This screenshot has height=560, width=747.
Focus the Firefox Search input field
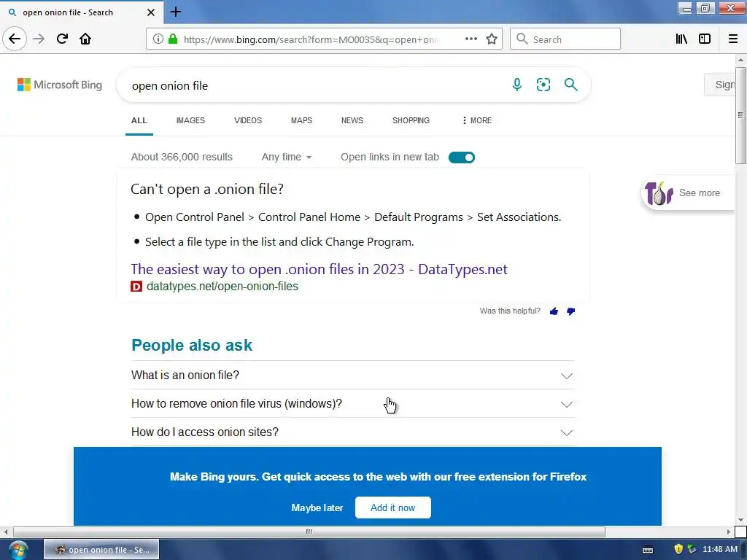pyautogui.click(x=565, y=39)
